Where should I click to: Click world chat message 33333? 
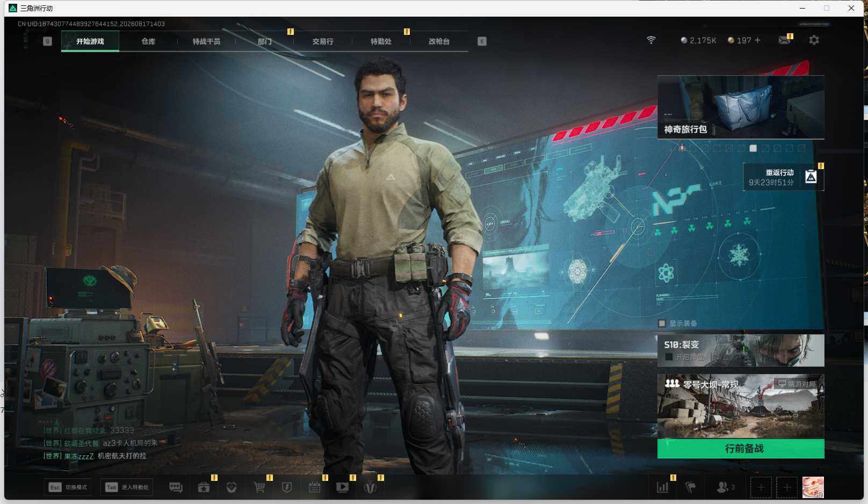pos(122,430)
